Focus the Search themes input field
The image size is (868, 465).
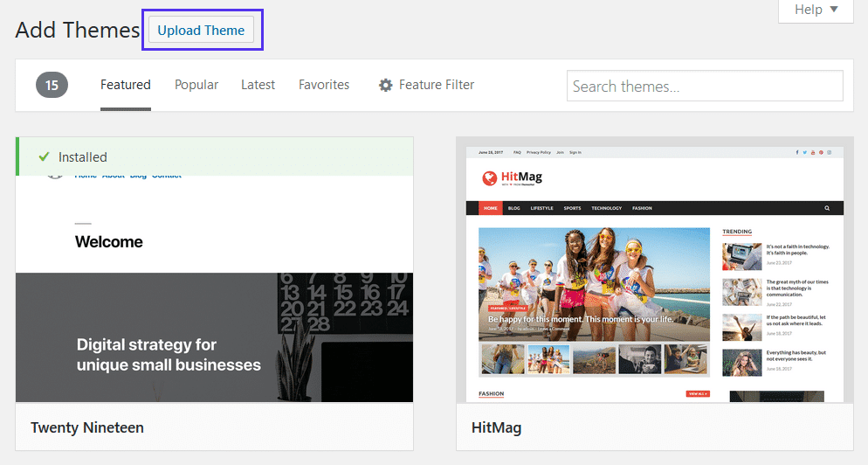[705, 86]
